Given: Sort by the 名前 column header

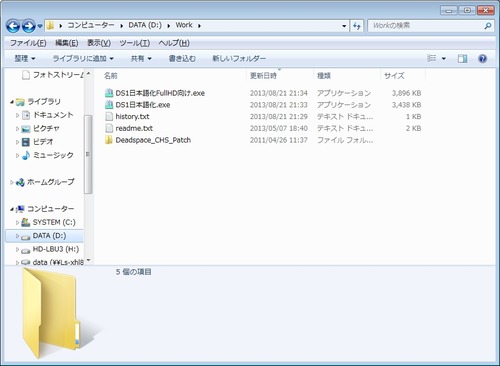Looking at the screenshot, I should pos(111,76).
